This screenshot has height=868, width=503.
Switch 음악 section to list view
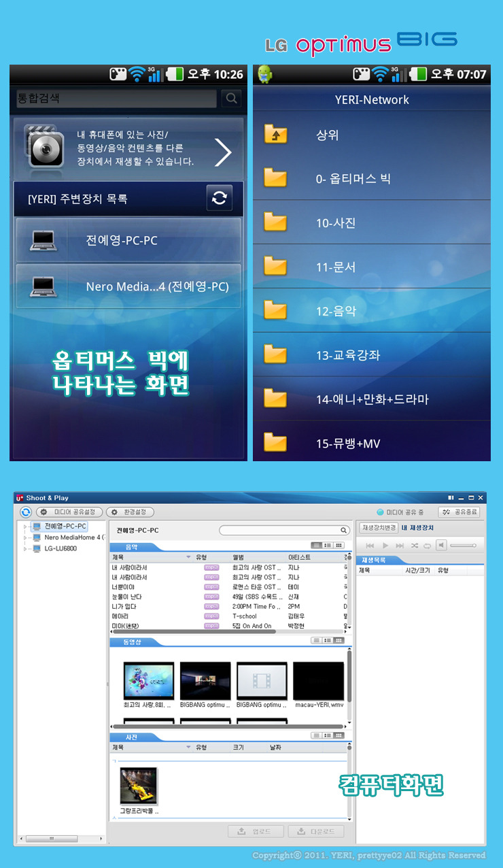[x=317, y=546]
